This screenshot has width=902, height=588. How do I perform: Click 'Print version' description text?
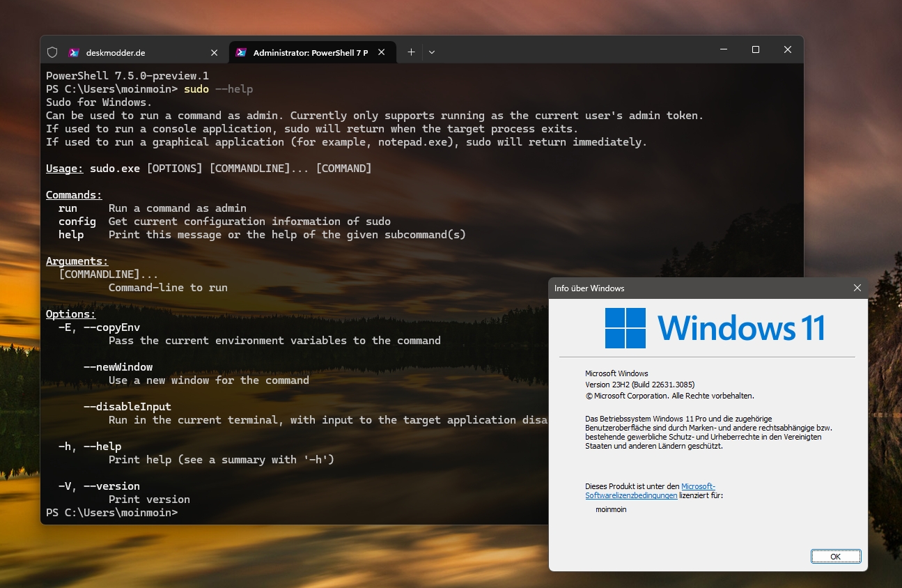coord(149,500)
